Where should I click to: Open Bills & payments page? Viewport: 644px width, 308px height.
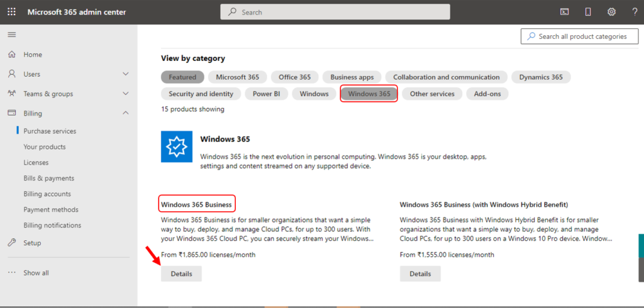click(49, 179)
